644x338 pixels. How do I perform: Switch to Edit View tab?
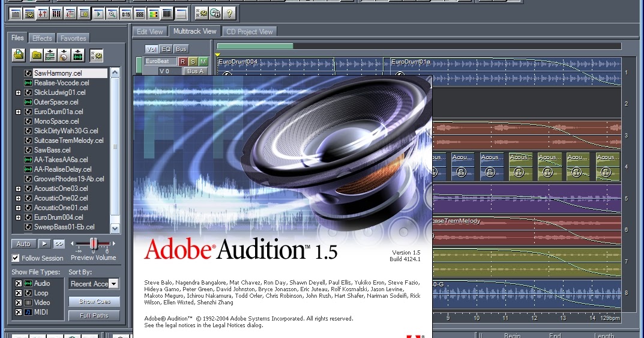click(x=150, y=32)
